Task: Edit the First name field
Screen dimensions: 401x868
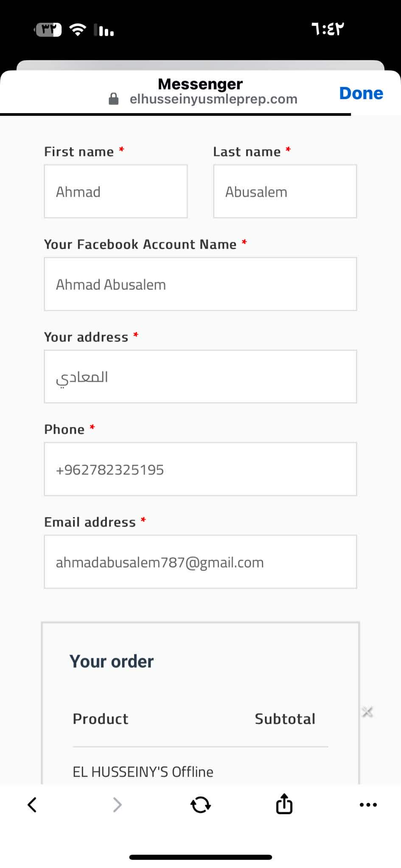Action: pos(115,192)
